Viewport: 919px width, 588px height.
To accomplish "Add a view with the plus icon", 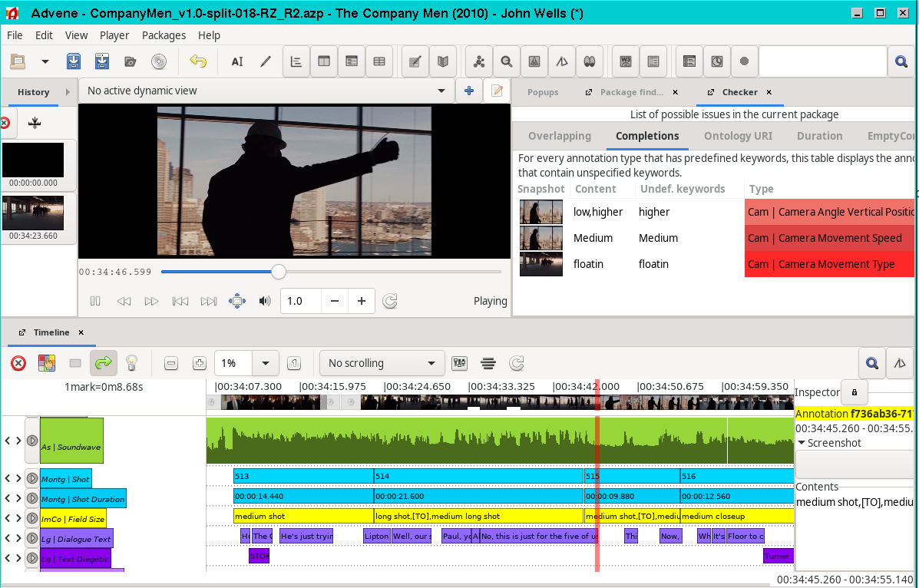I will tap(469, 91).
